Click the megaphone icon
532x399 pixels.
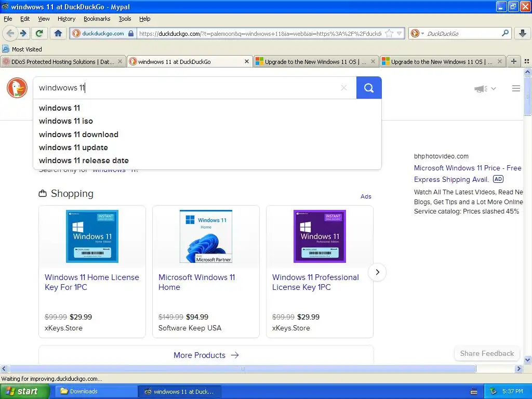click(x=481, y=88)
